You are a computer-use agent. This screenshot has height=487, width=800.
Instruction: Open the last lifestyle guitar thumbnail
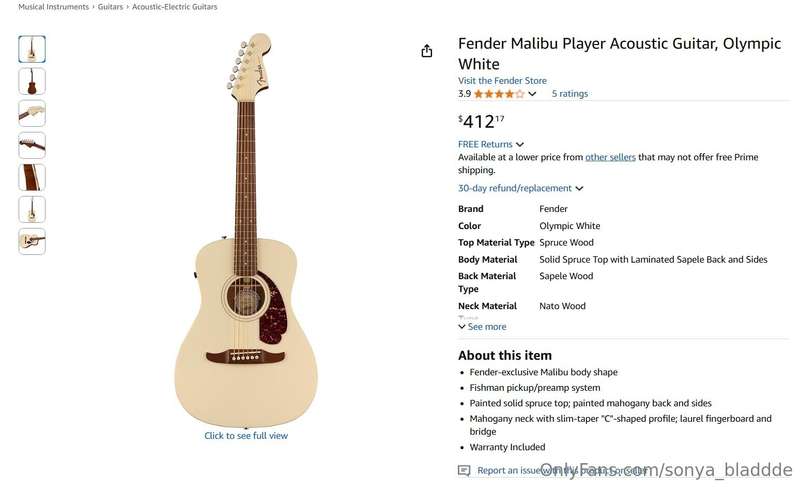[x=32, y=241]
